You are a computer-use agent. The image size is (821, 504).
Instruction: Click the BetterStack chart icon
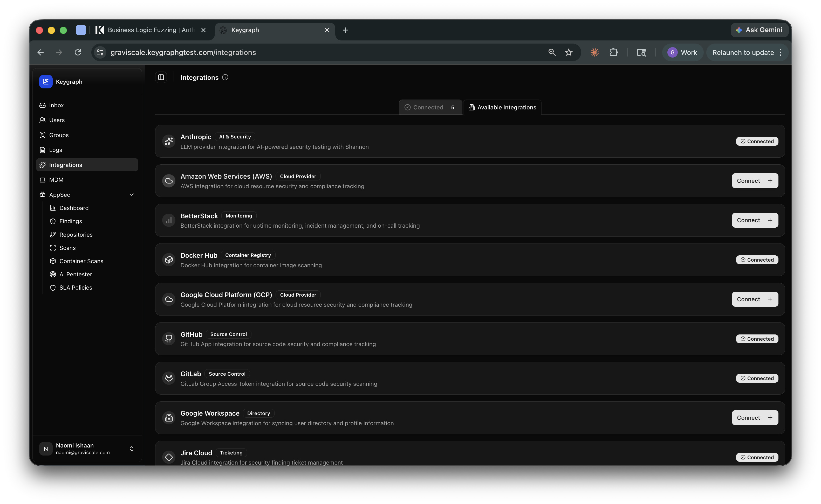pyautogui.click(x=169, y=220)
